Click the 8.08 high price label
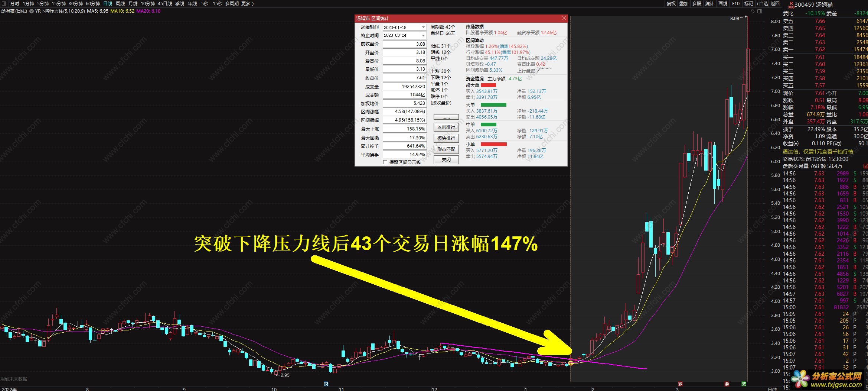This screenshot has height=391, width=868. click(734, 18)
